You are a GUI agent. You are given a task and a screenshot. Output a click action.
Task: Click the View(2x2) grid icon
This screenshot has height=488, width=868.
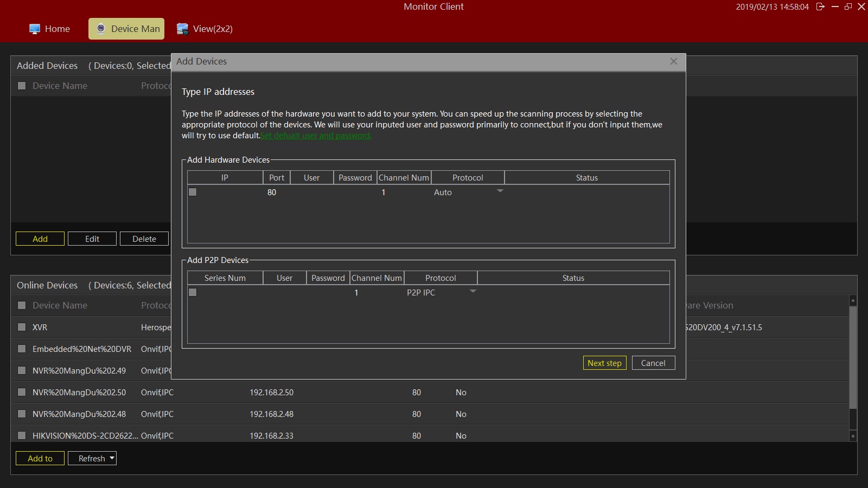click(183, 29)
